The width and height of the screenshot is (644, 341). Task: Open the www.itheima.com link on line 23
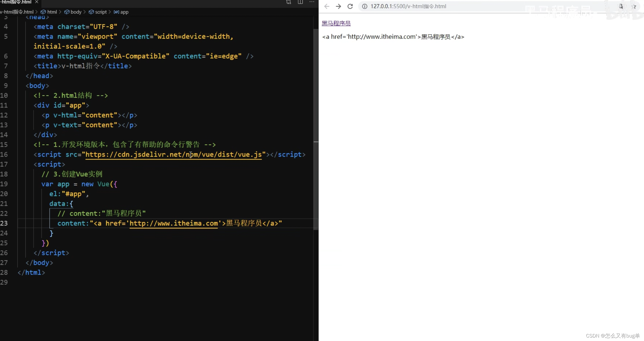[174, 223]
